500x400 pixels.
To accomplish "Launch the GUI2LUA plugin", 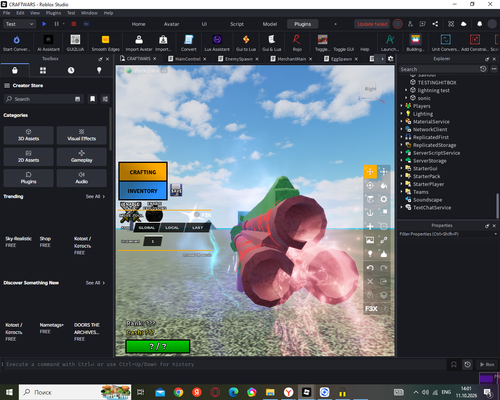I will 75,40.
